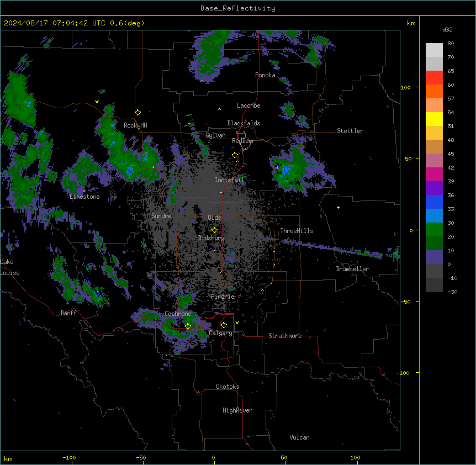476x465 pixels.
Task: Choose the indigo 0–10 dBZ legend swatch
Action: click(434, 257)
